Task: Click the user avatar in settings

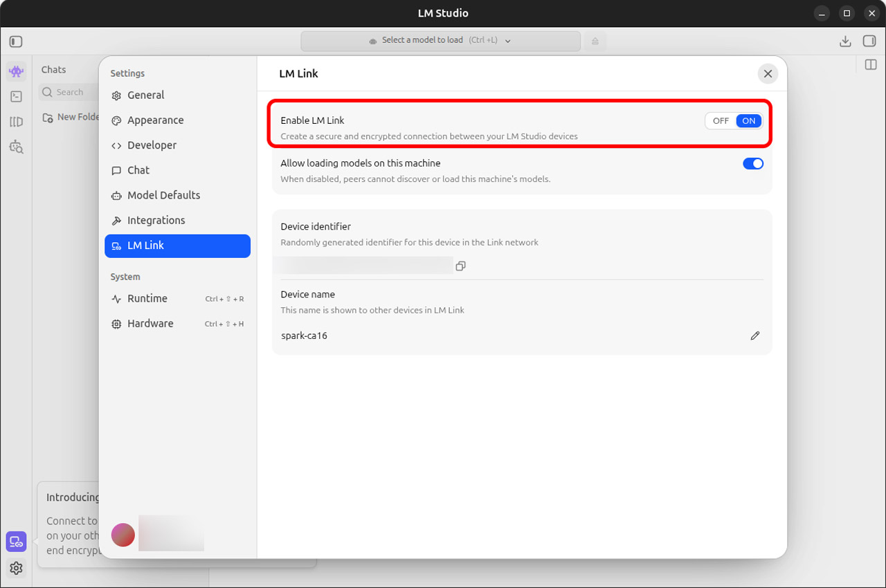Action: coord(123,535)
